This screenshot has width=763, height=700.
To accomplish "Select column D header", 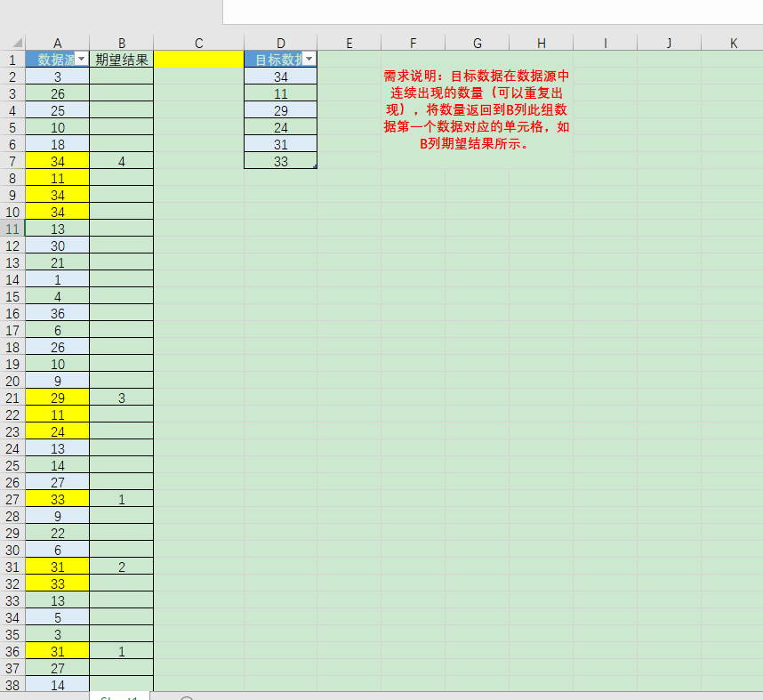I will coord(280,42).
